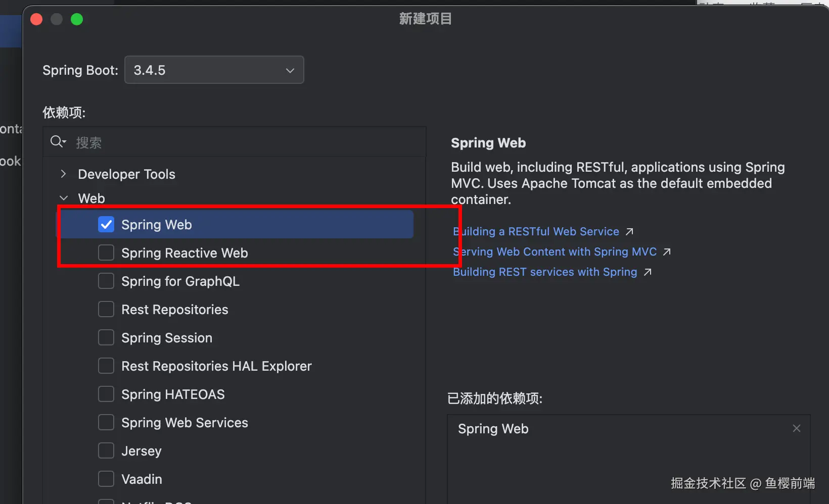Expand the Developer Tools category

point(63,174)
